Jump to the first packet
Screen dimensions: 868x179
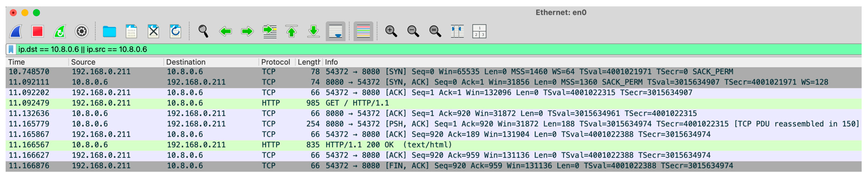[x=291, y=31]
